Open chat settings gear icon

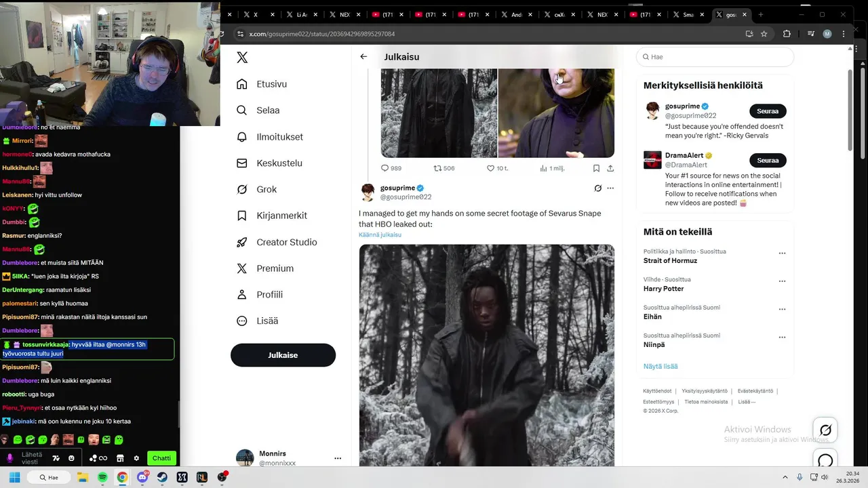pyautogui.click(x=136, y=458)
